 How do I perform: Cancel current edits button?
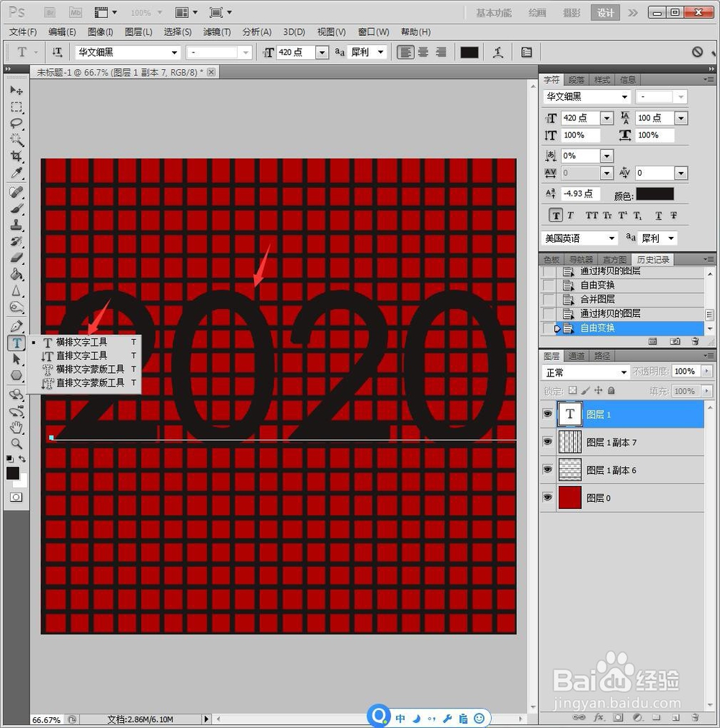[x=697, y=52]
